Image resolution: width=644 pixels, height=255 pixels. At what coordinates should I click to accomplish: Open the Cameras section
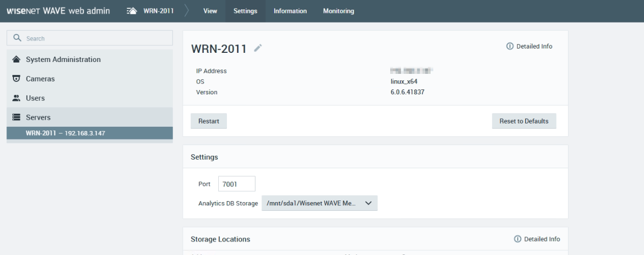click(89, 78)
